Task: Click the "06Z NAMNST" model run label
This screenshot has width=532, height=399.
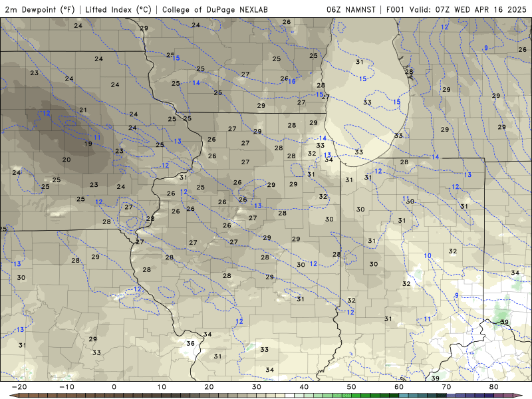Action: pos(351,9)
